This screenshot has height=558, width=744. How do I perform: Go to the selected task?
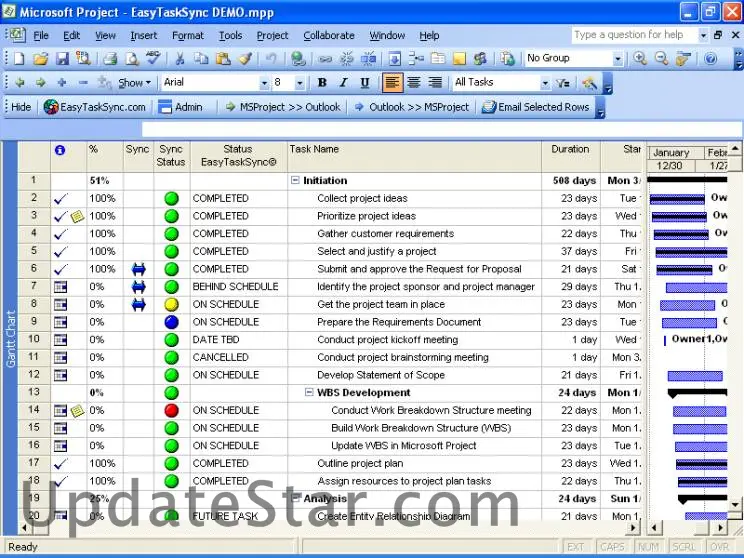pos(683,59)
